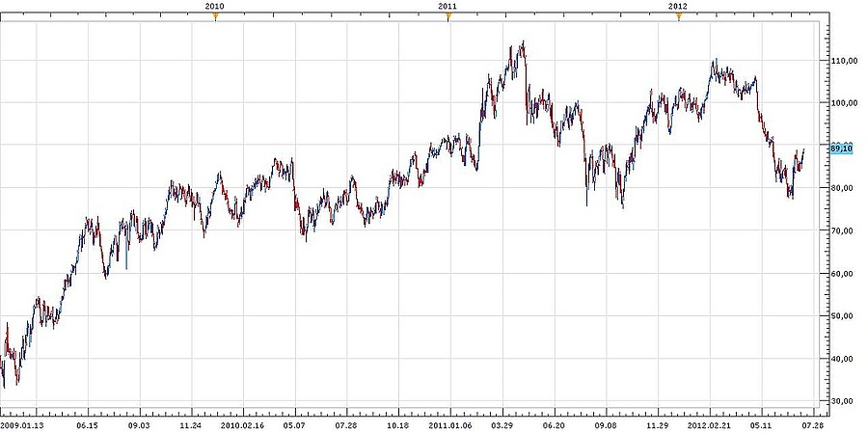Click the 2011.01.06 date label

pos(448,423)
